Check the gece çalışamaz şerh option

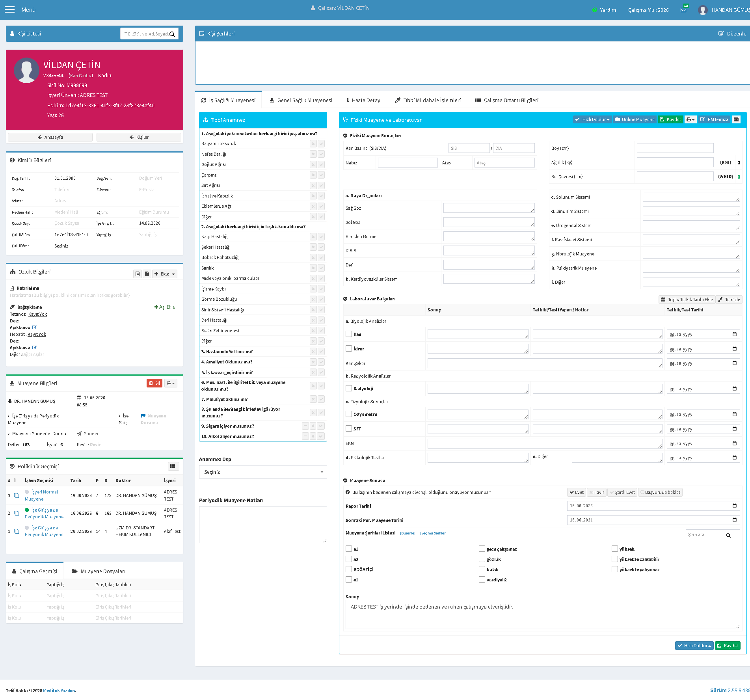(482, 549)
